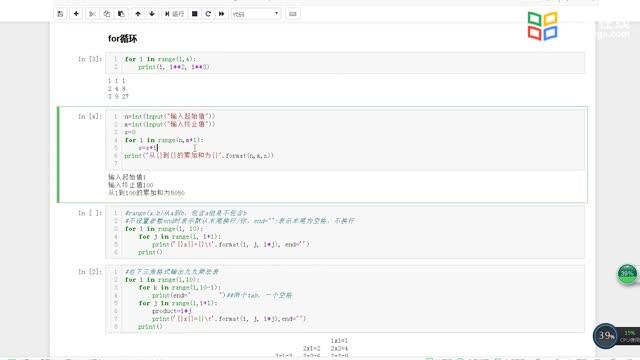Image resolution: width=640 pixels, height=360 pixels.
Task: Click the green 39% floating ball widget
Action: click(x=627, y=274)
